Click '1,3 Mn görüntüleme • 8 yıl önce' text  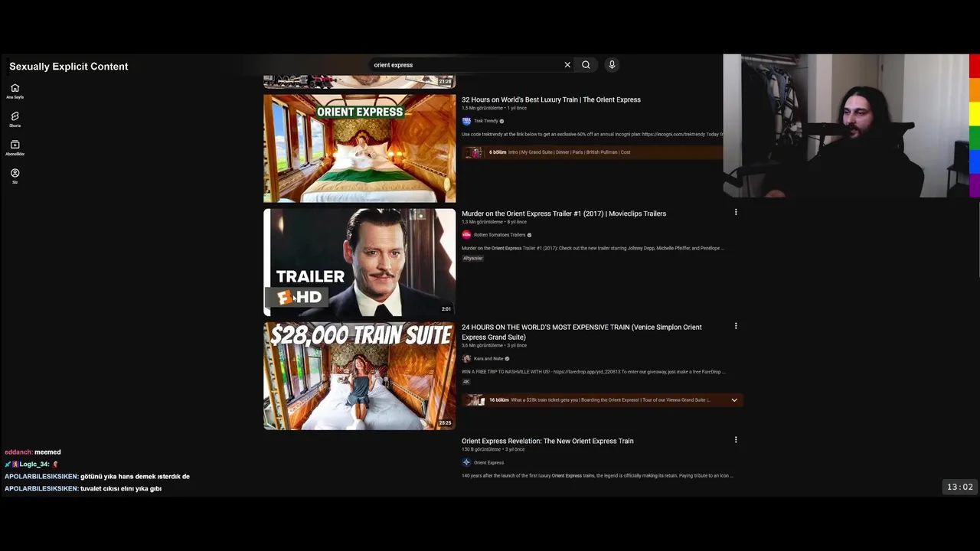point(494,222)
